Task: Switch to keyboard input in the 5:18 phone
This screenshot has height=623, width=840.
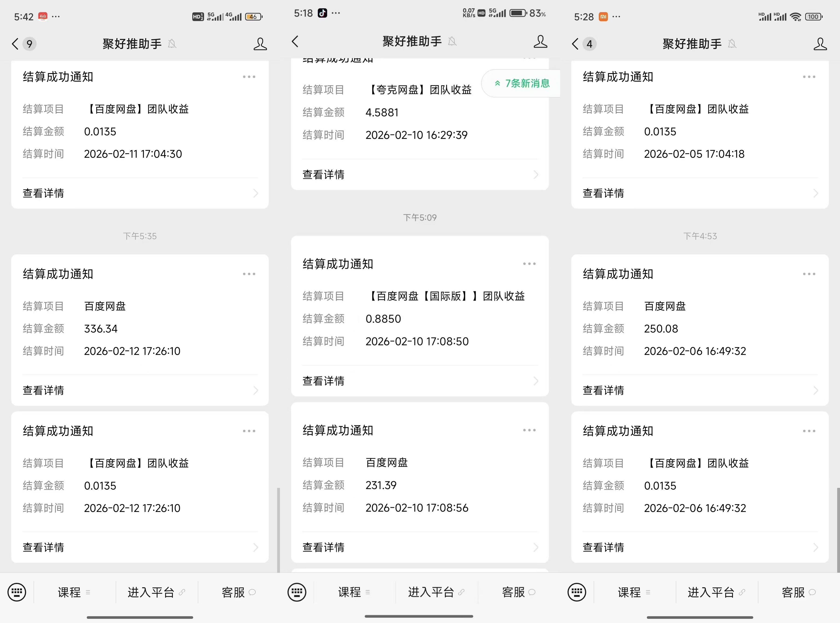Action: (x=297, y=592)
